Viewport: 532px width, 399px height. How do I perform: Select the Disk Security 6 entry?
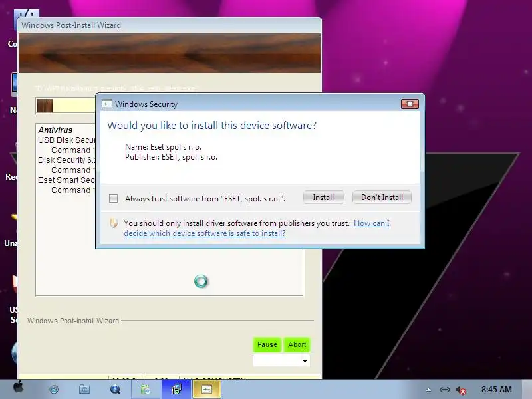point(66,160)
